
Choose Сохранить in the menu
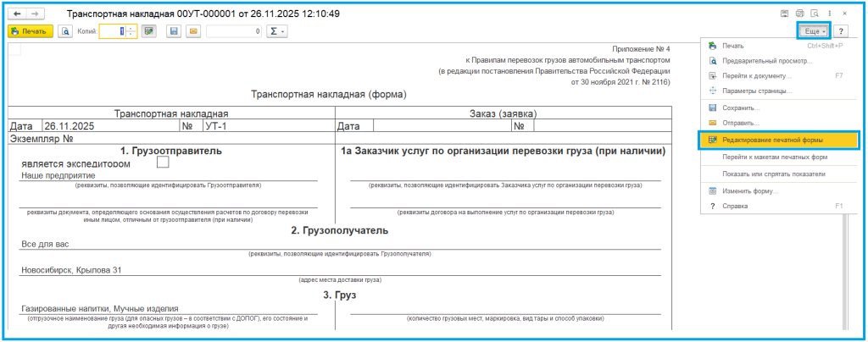pos(779,108)
